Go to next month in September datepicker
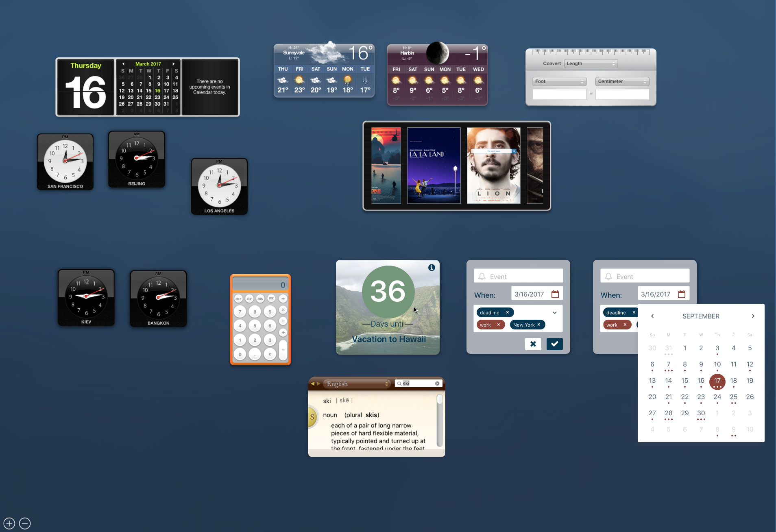The width and height of the screenshot is (776, 532). pos(753,316)
